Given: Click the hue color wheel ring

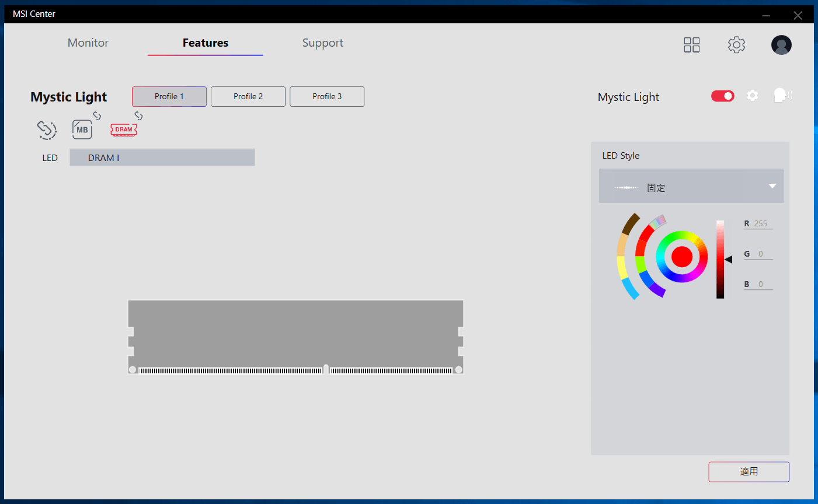Looking at the screenshot, I should [x=682, y=236].
